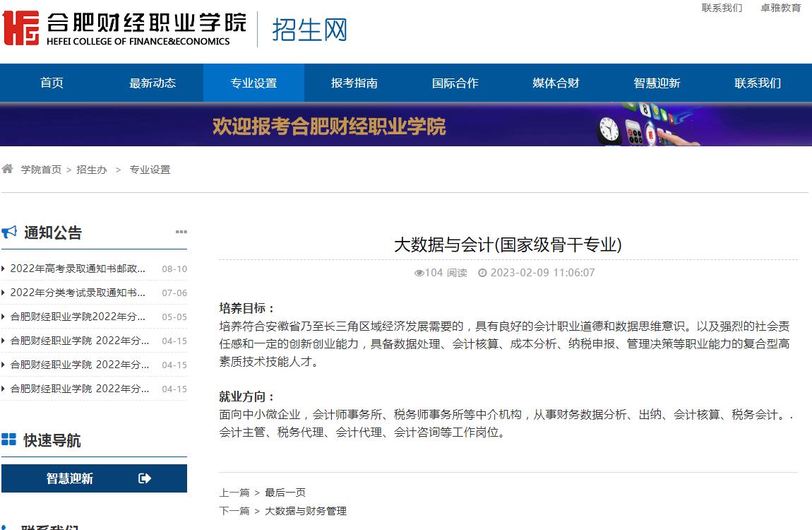Open next article 大数据与财务管理
The image size is (812, 530).
pos(306,511)
